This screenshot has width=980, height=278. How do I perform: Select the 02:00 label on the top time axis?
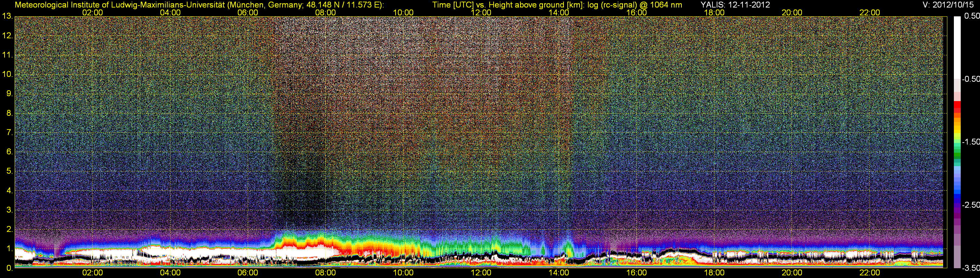(x=92, y=12)
